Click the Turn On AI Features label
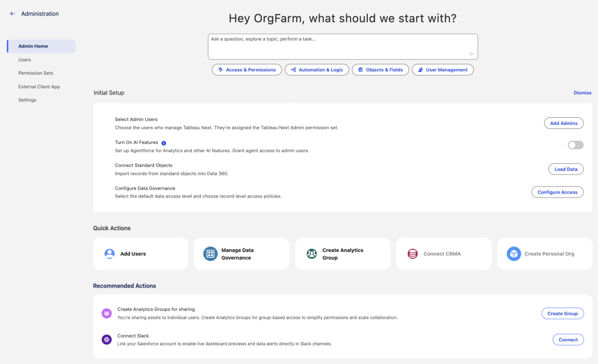The image size is (598, 364). 136,142
